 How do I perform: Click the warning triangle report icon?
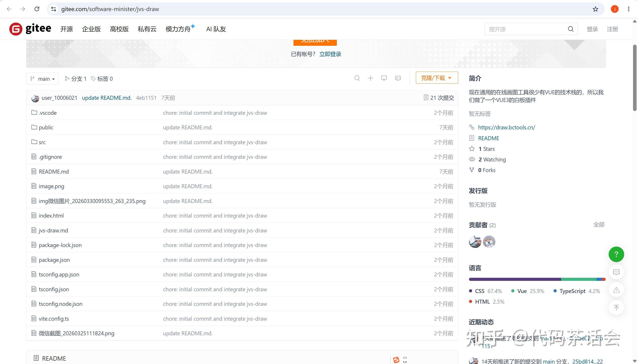[616, 290]
